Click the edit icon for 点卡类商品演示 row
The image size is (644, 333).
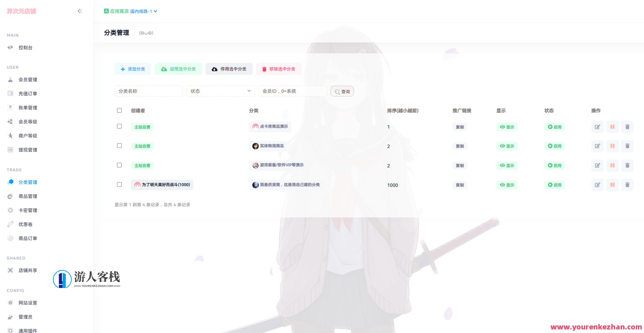click(x=597, y=127)
